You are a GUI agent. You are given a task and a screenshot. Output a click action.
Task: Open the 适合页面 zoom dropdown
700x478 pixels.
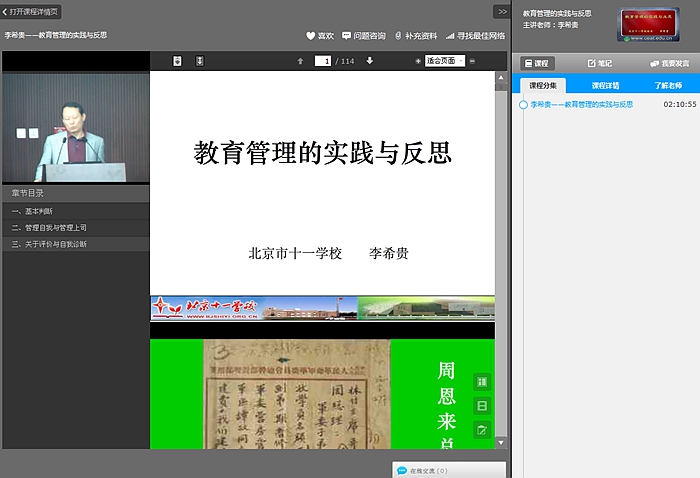point(445,61)
